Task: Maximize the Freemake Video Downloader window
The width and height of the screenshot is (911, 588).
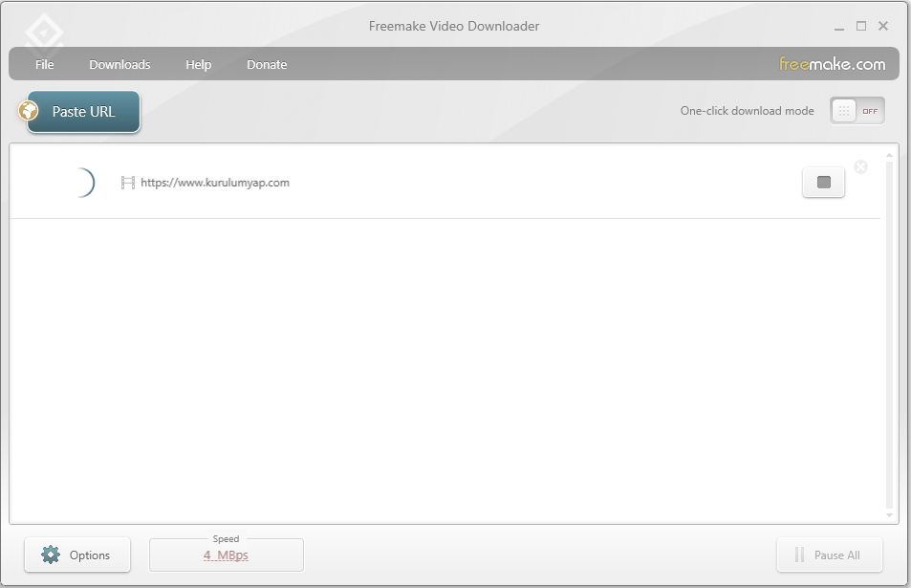Action: pos(861,26)
